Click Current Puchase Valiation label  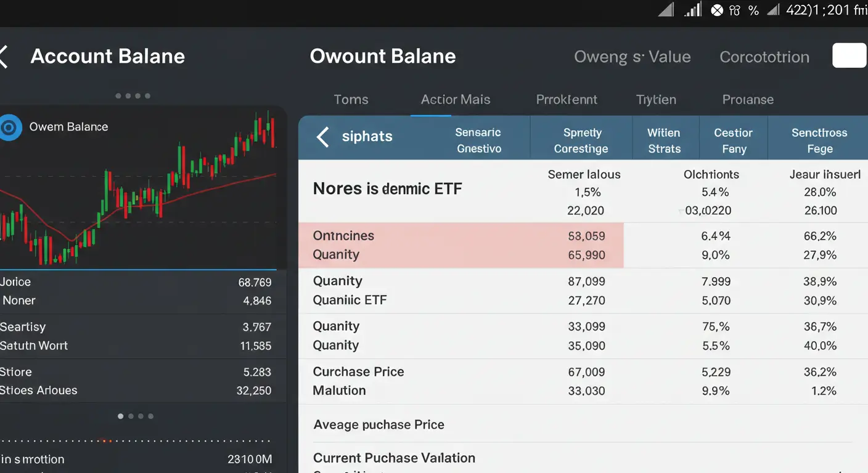[394, 458]
